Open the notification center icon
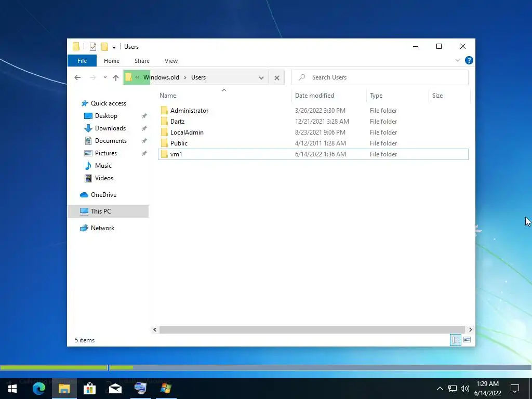Screen dimensions: 532x399 pyautogui.click(x=515, y=389)
